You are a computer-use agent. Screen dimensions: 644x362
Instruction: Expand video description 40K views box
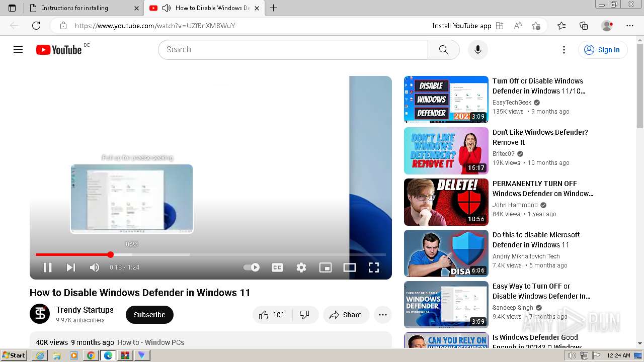coord(211,340)
